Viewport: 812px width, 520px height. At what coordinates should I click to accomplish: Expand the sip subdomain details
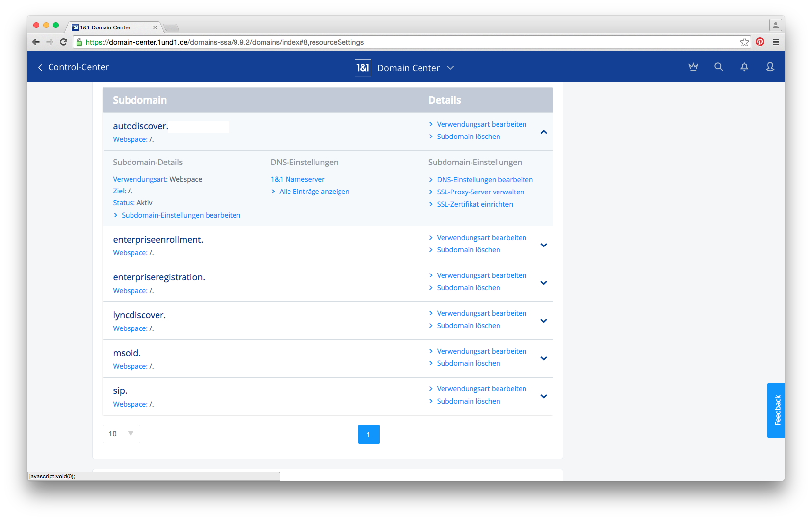(x=543, y=396)
